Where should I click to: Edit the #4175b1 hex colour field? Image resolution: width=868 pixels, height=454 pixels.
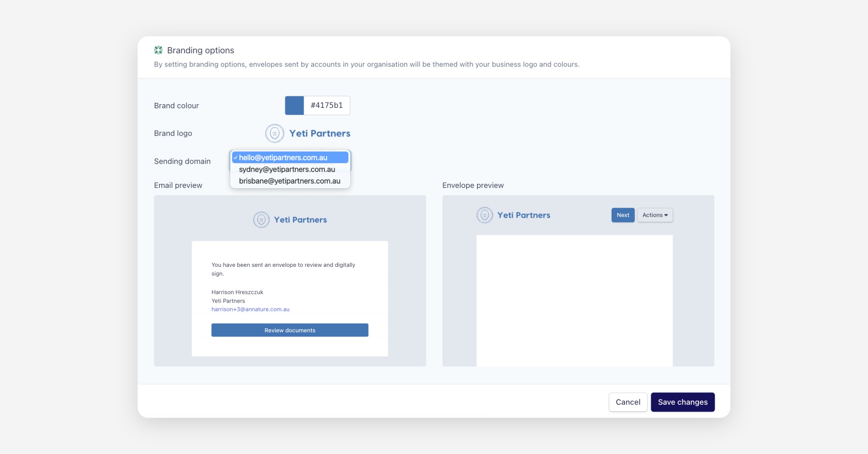click(x=327, y=105)
